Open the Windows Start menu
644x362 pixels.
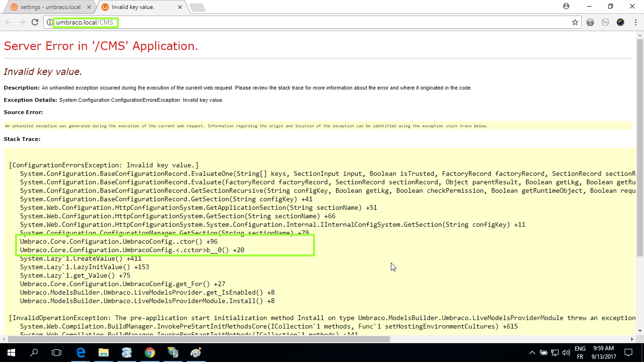11,352
